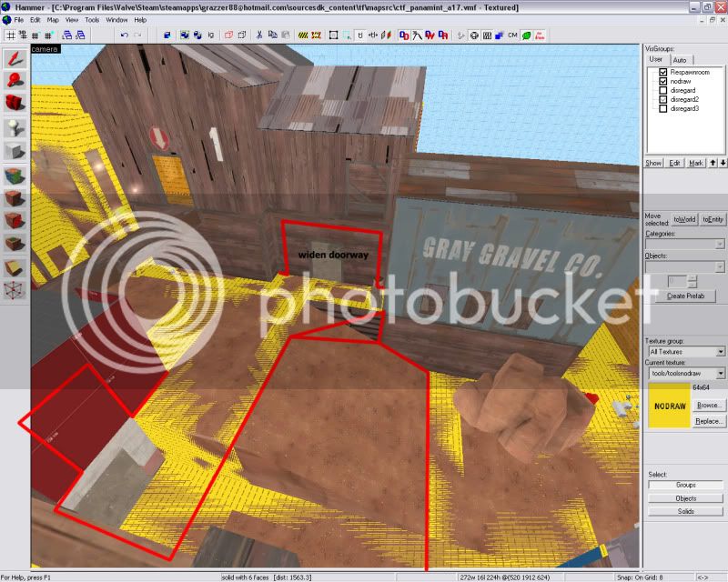Cut selection with the scissors icon
This screenshot has width=728, height=582.
click(259, 35)
